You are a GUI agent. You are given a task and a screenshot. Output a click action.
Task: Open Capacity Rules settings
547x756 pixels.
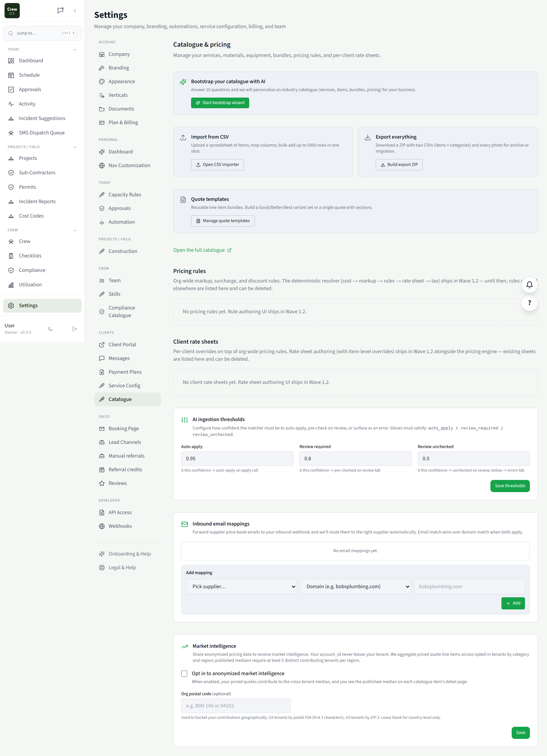[127, 195]
